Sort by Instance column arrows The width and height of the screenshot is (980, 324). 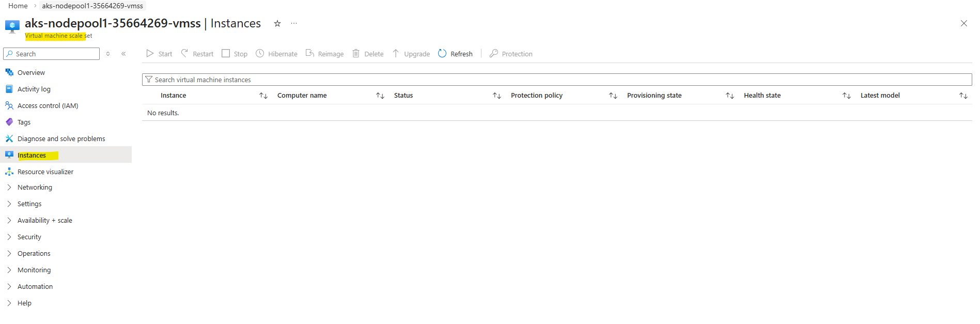pyautogui.click(x=263, y=96)
